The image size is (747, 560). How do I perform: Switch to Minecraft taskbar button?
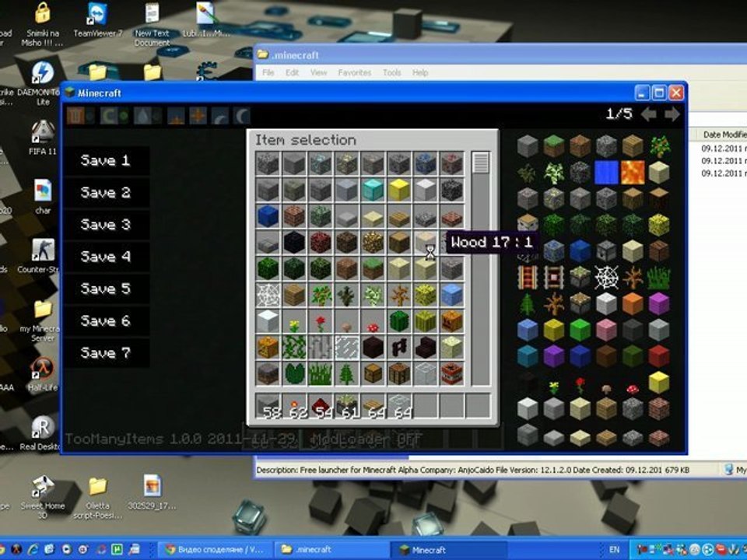tap(448, 550)
